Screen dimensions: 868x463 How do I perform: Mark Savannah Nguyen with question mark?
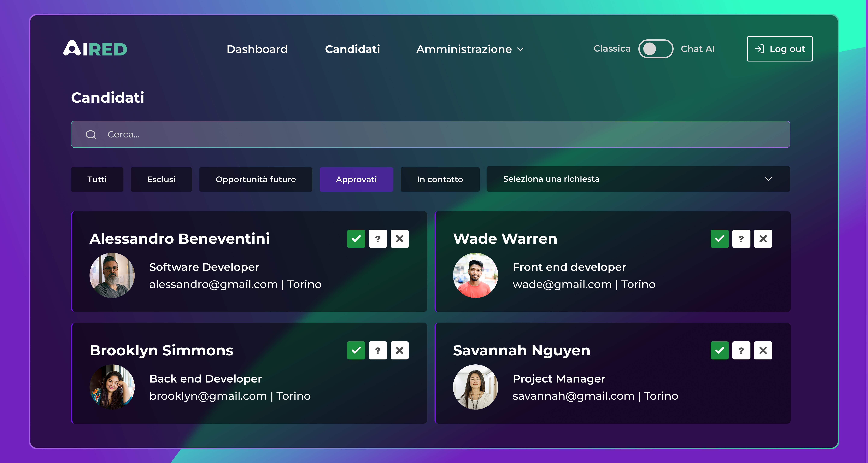(741, 350)
